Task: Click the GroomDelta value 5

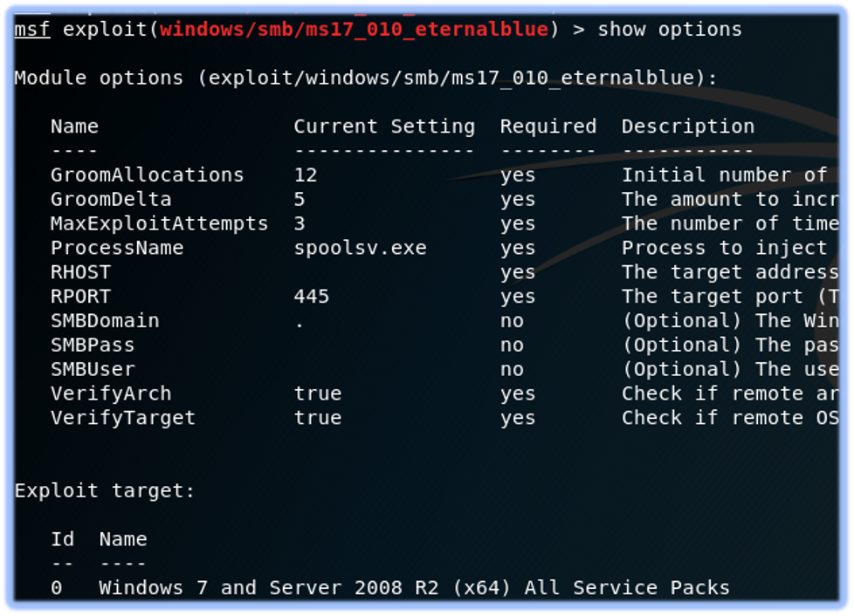Action: point(300,199)
